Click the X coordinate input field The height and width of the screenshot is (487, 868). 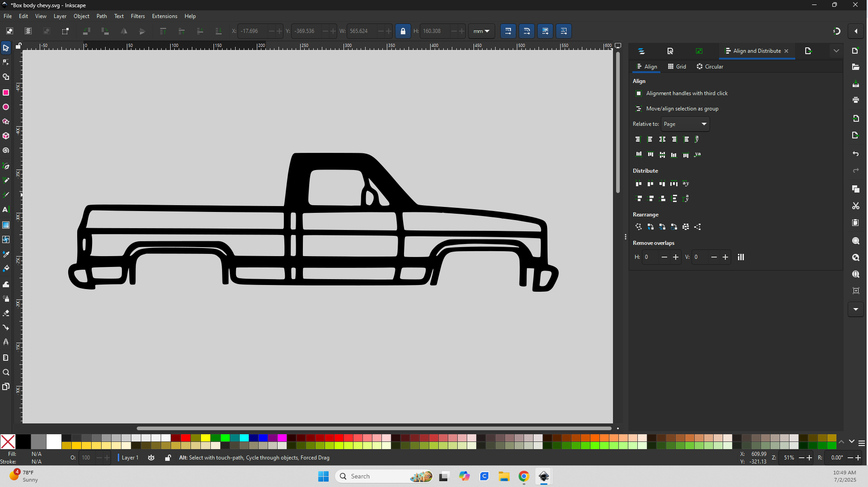pos(253,31)
